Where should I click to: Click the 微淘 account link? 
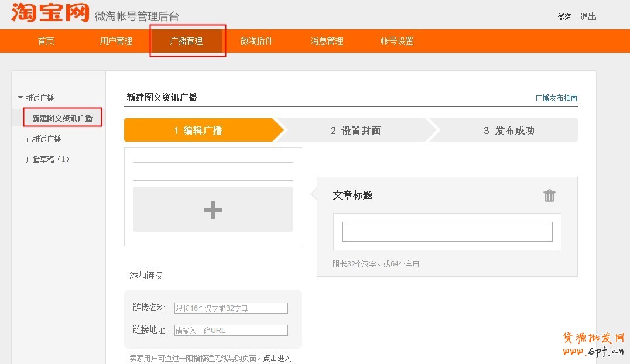564,17
